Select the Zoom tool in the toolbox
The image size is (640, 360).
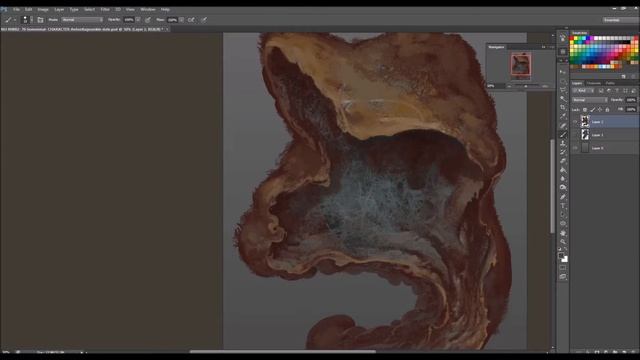(x=563, y=242)
